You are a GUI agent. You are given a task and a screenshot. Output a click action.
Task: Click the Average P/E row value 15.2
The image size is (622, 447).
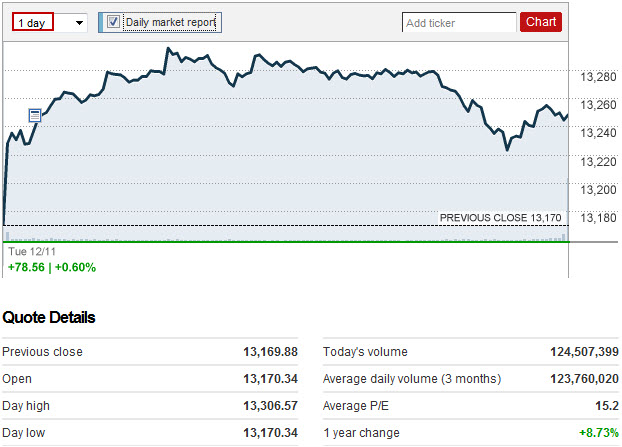(607, 406)
